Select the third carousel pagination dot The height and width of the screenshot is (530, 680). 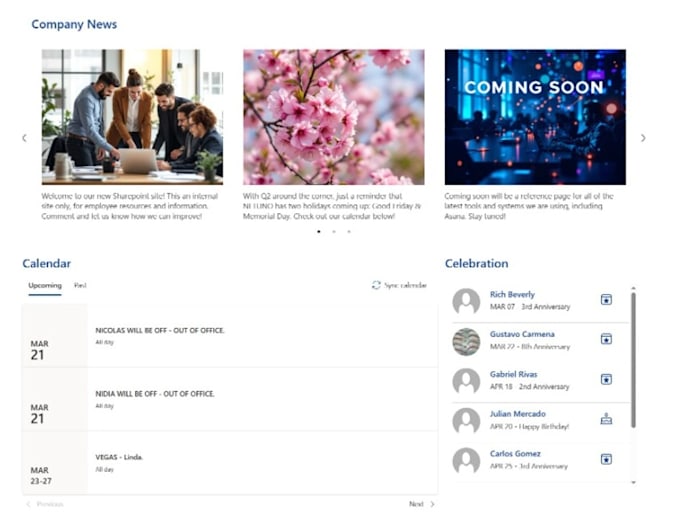[x=349, y=232]
